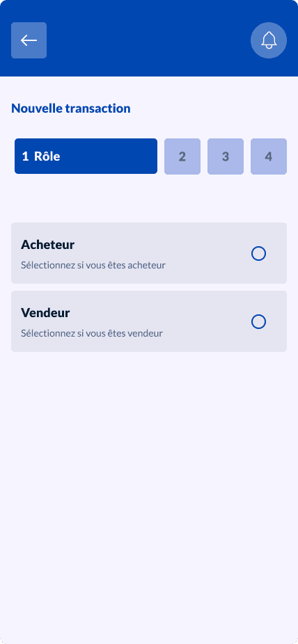Click the Nouvelle transaction title
The width and height of the screenshot is (298, 644).
[x=71, y=108]
